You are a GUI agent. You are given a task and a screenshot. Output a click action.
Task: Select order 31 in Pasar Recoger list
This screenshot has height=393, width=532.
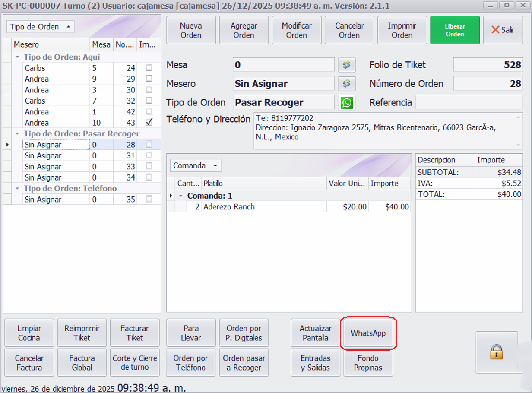[56, 155]
